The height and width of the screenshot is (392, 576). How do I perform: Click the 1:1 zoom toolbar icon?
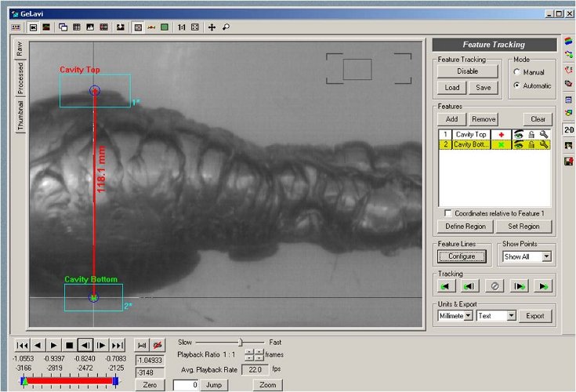coord(182,27)
